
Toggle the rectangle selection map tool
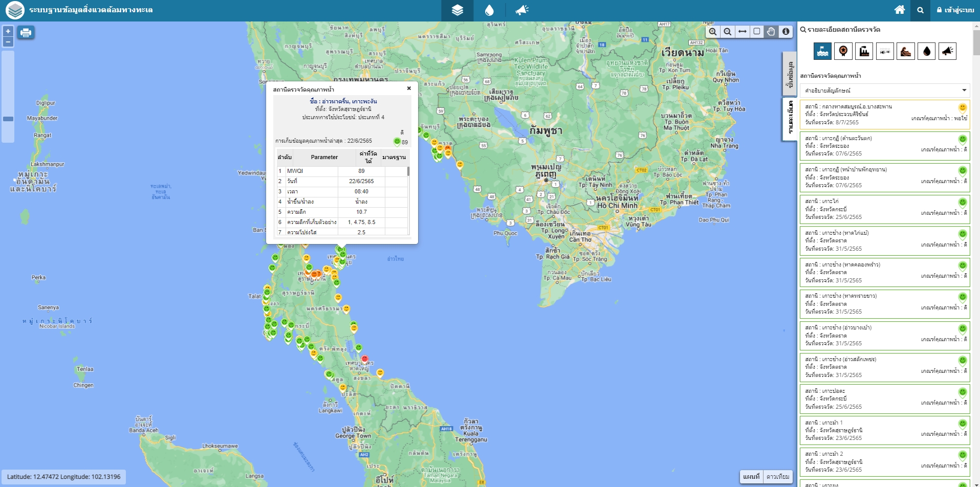coord(757,32)
